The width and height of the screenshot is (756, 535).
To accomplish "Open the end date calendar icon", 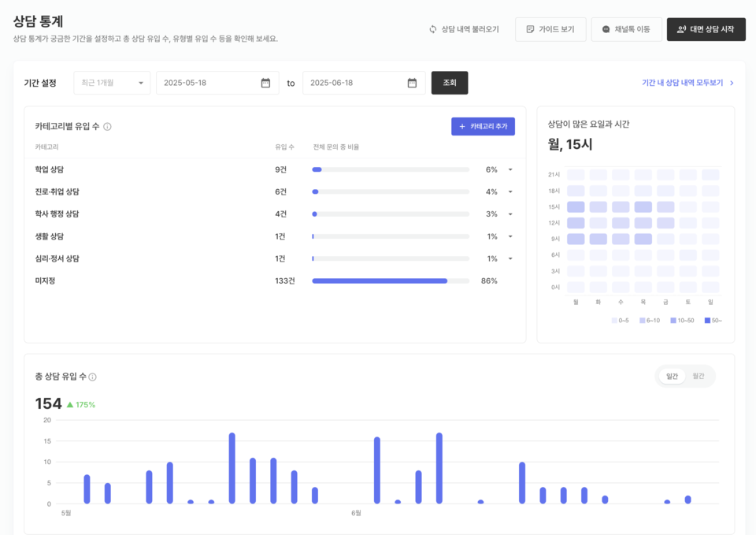I will 412,83.
